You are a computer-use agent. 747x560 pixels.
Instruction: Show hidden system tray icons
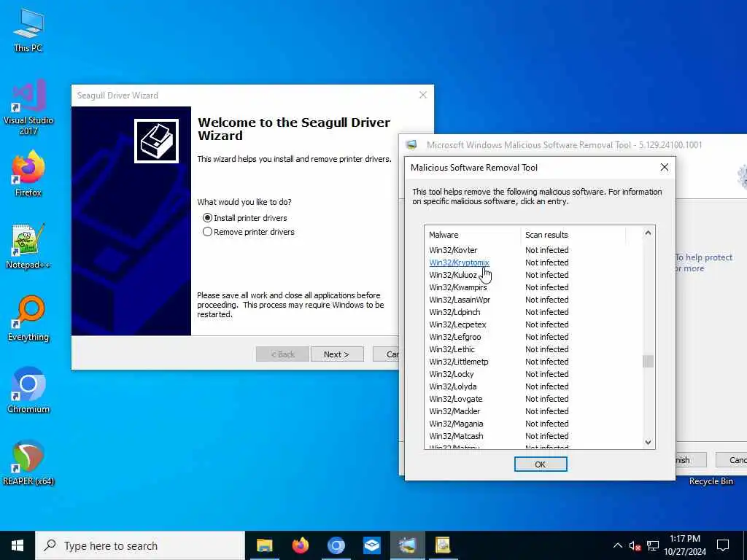pos(617,545)
